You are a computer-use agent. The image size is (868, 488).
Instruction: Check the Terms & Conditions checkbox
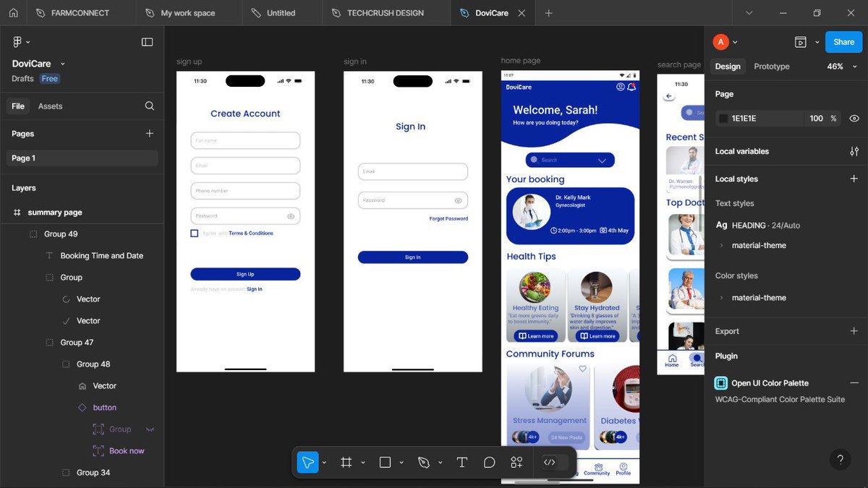[195, 234]
